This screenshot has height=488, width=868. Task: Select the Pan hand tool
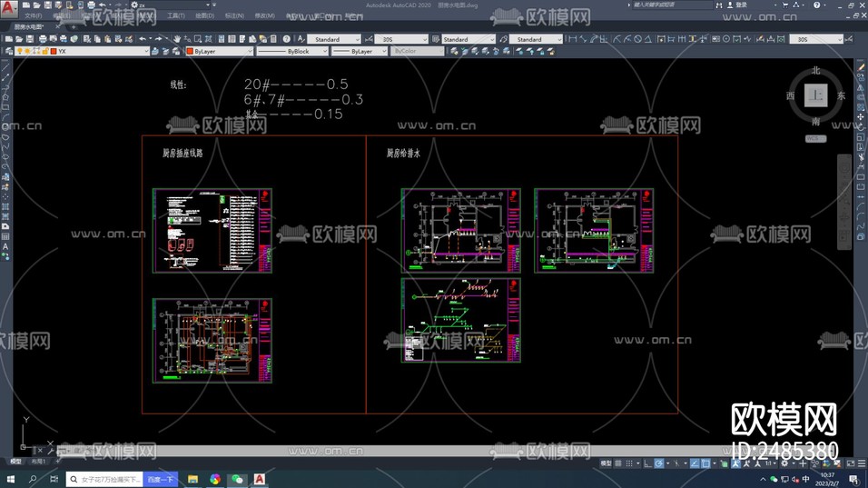177,39
